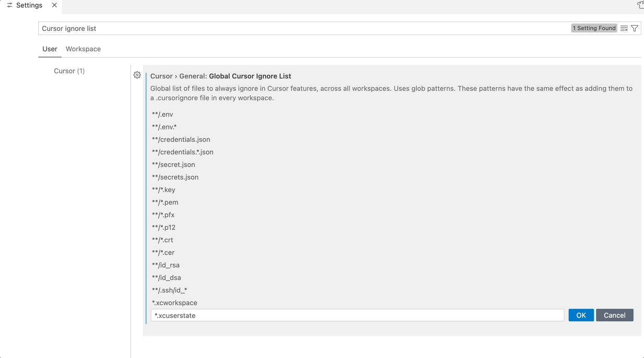This screenshot has width=644, height=358.
Task: Confirm the new pattern with OK
Action: pos(581,315)
